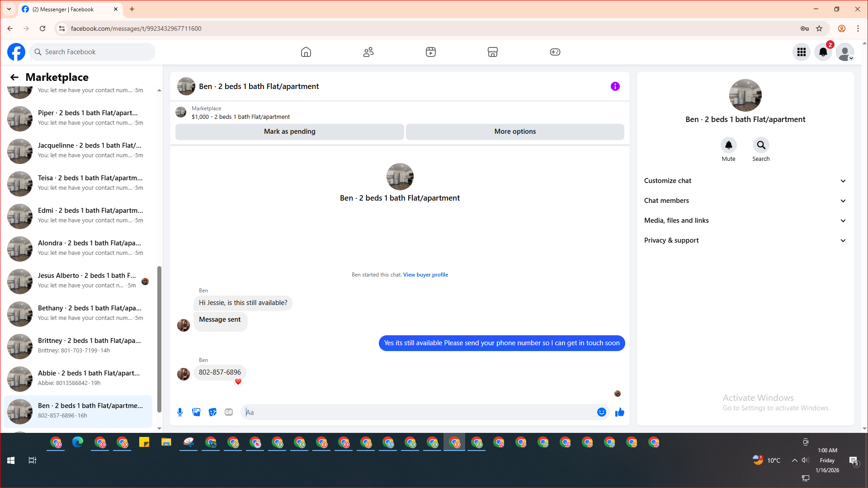
Task: Click Mark as pending button
Action: pos(289,131)
